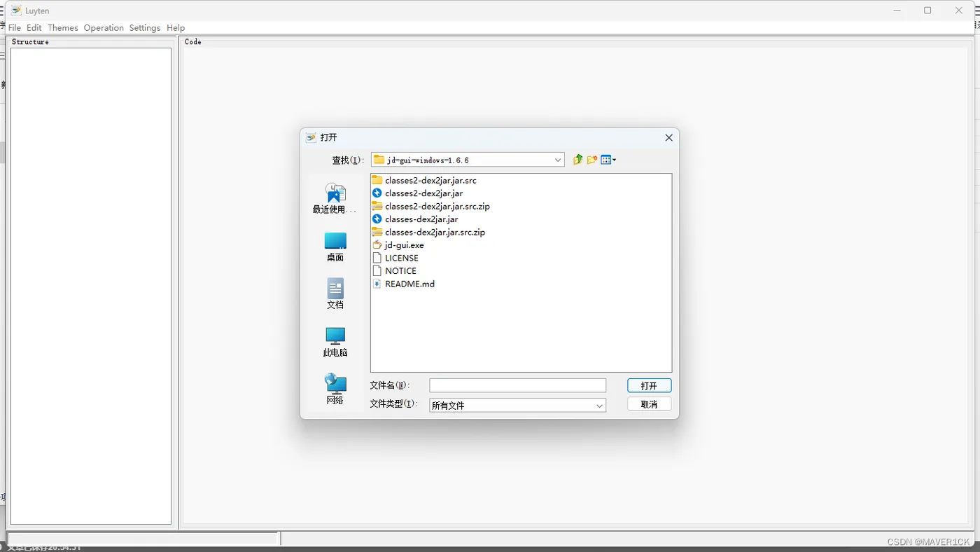This screenshot has width=980, height=552.
Task: Click the folder icon of classes2-dex2jar.jar.src
Action: [377, 180]
